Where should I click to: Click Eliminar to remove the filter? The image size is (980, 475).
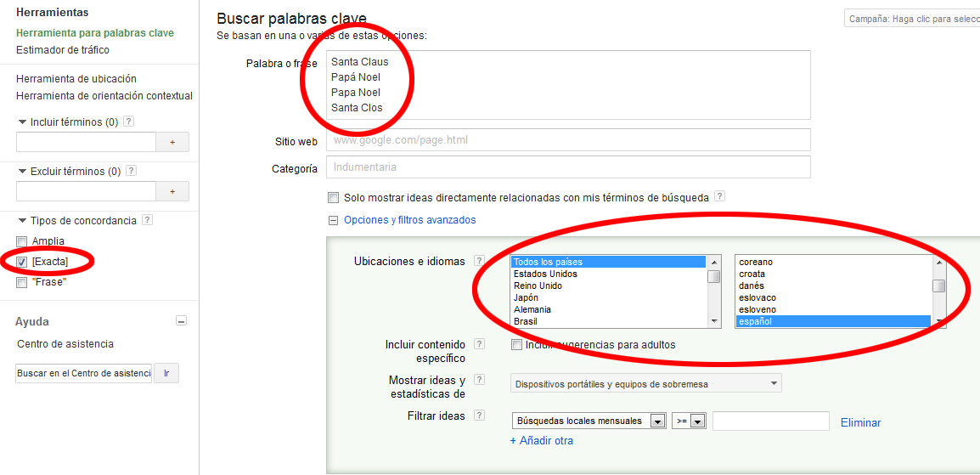[x=860, y=423]
